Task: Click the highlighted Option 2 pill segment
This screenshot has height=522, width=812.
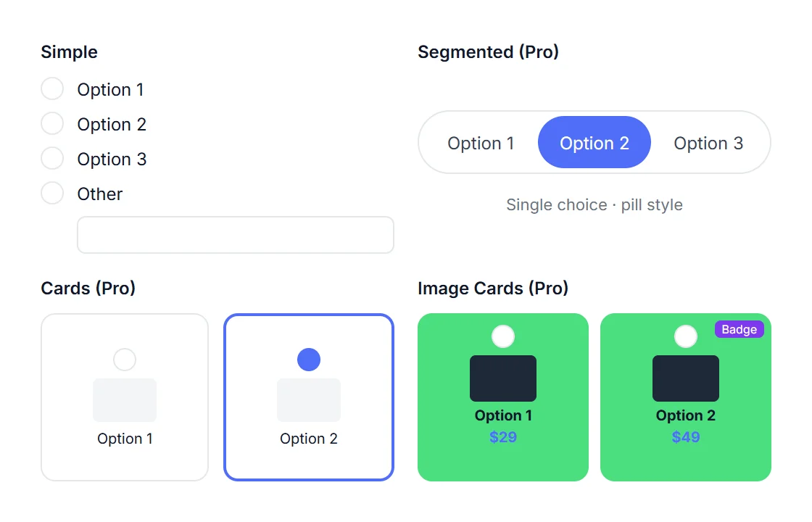Action: coord(594,142)
